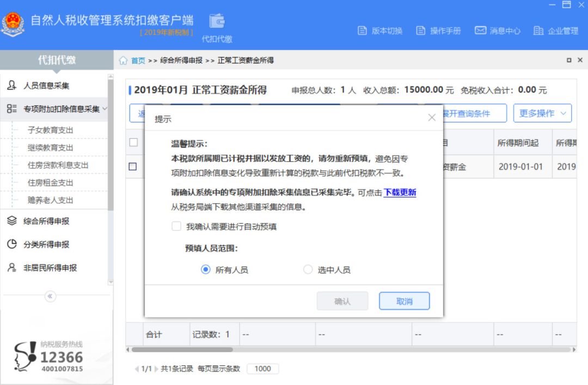Click the sidebar vertical scrollbar
The height and width of the screenshot is (385, 588).
coord(110,144)
